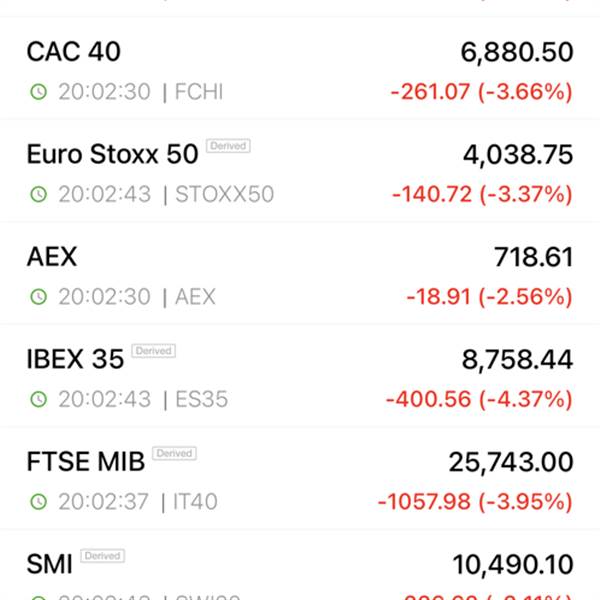Click the STOXX50 ticker symbol
Image resolution: width=600 pixels, height=600 pixels.
click(224, 195)
